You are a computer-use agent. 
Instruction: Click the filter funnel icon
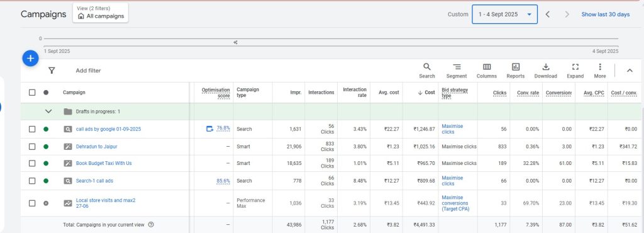(52, 71)
